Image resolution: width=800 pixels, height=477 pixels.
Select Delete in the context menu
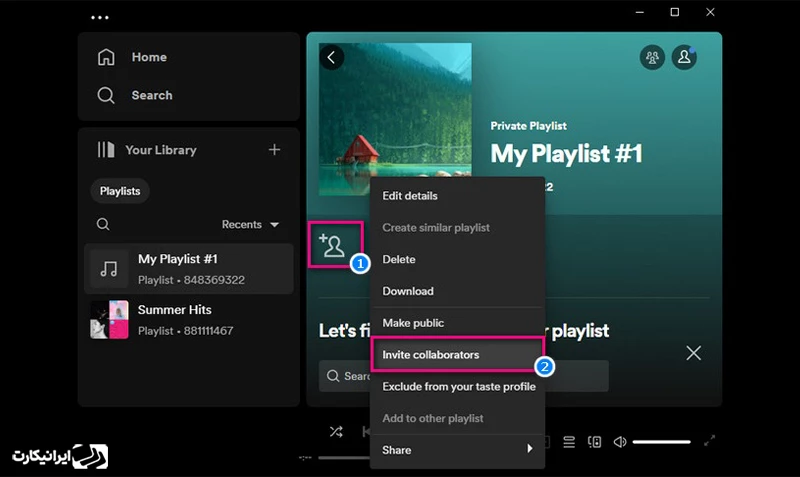pos(457,259)
